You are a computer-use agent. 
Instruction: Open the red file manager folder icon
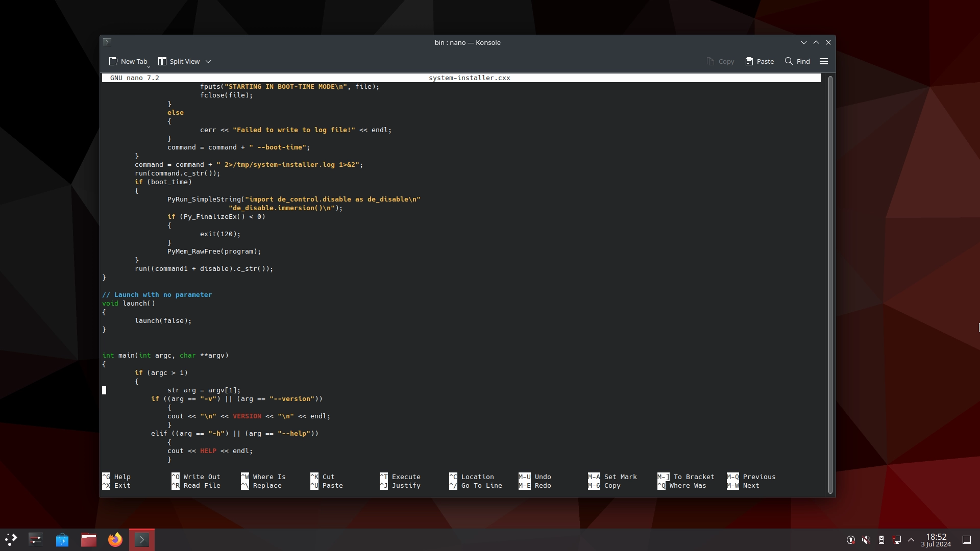click(x=89, y=539)
